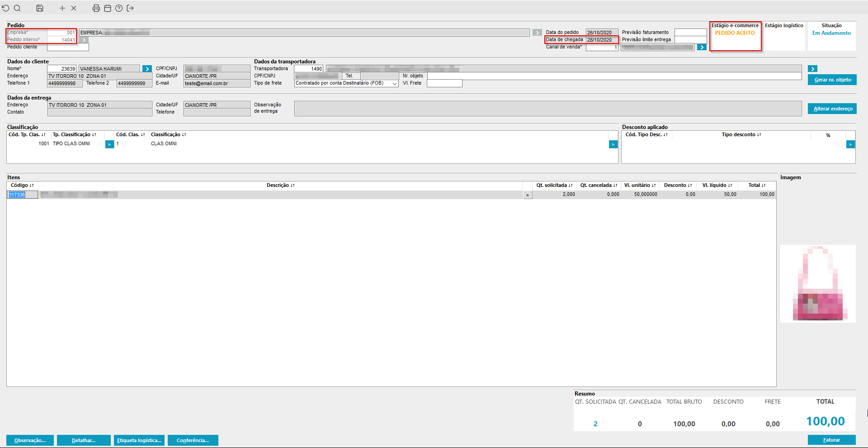Click the undo/refresh toolbar icon
This screenshot has height=448, width=868.
[x=5, y=8]
